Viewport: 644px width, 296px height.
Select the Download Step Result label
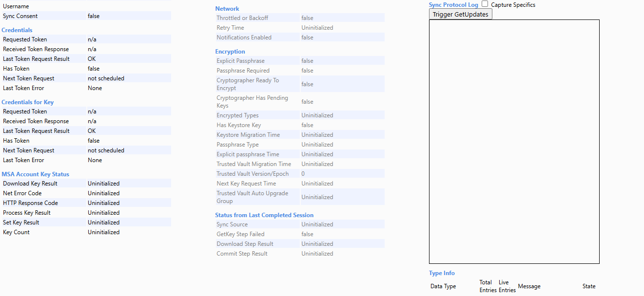coord(245,244)
